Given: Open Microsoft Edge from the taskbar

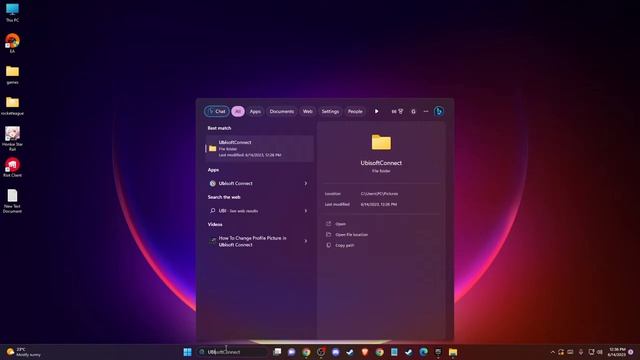Looking at the screenshot, I should (x=423, y=352).
